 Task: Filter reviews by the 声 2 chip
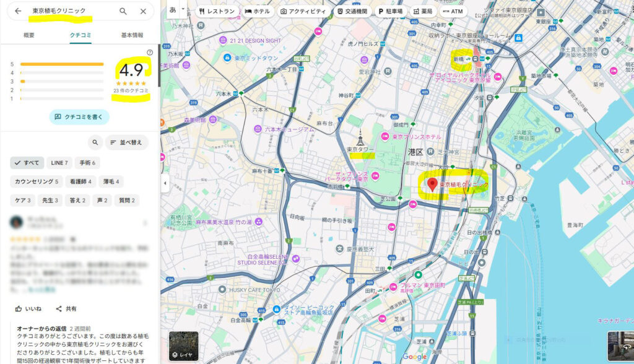pyautogui.click(x=102, y=200)
